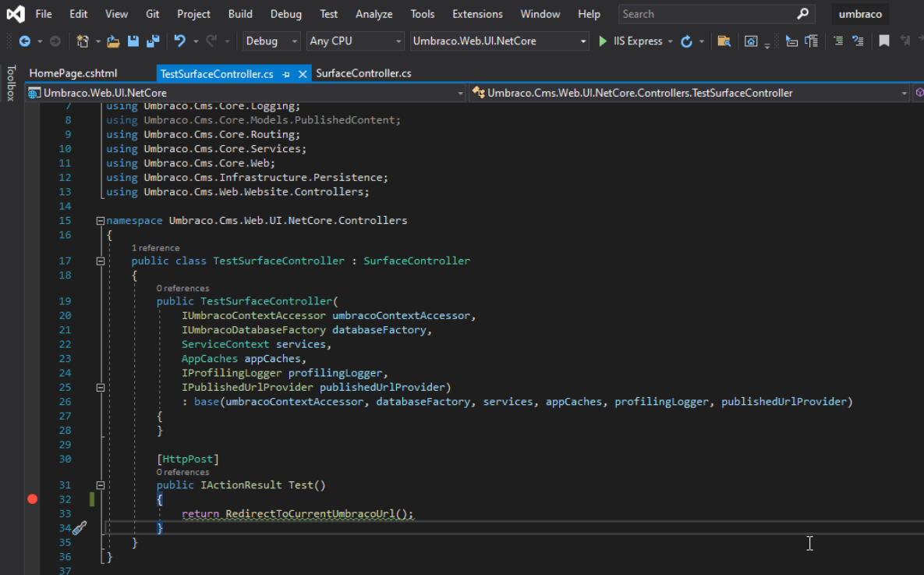The image size is (924, 575).
Task: Save the current file
Action: pyautogui.click(x=133, y=41)
